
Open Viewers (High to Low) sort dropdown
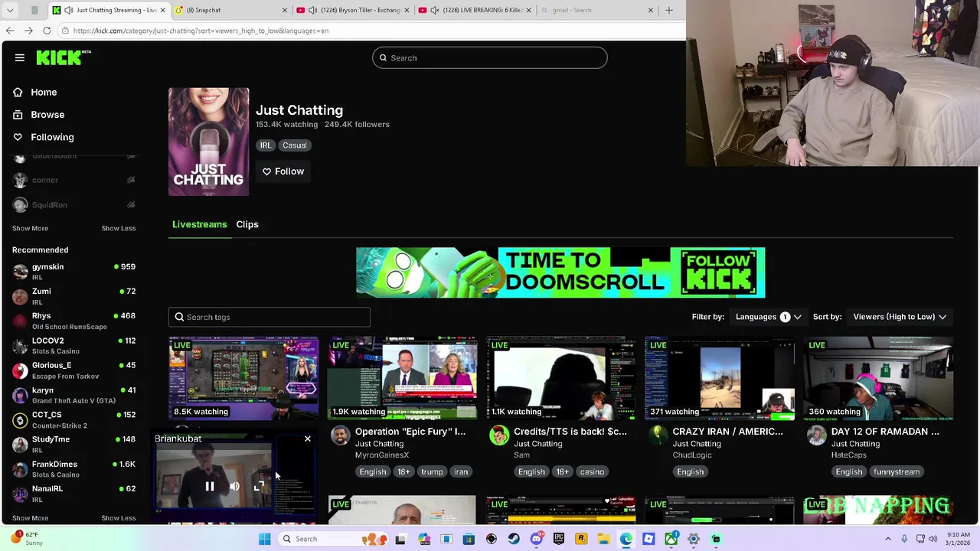pos(900,317)
